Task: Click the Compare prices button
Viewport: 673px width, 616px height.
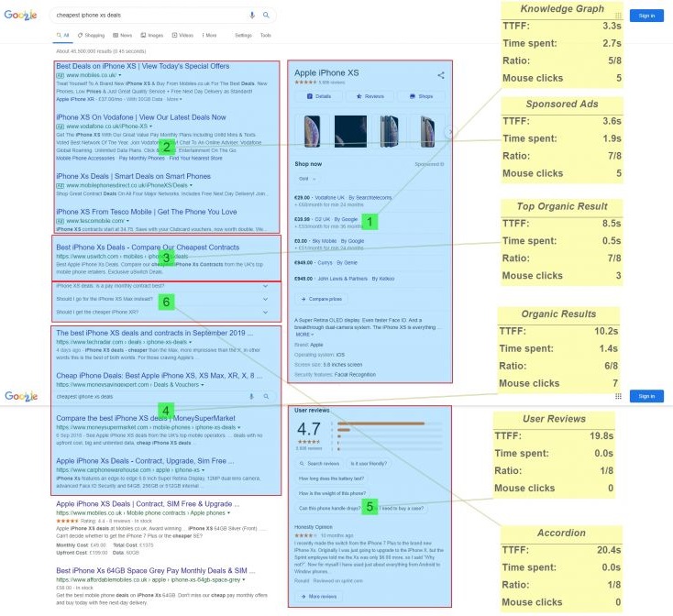Action: pyautogui.click(x=322, y=299)
